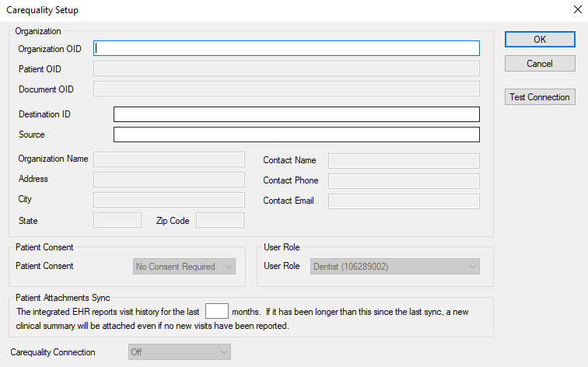Image resolution: width=588 pixels, height=367 pixels.
Task: Select the Contact Name field
Action: coord(404,161)
